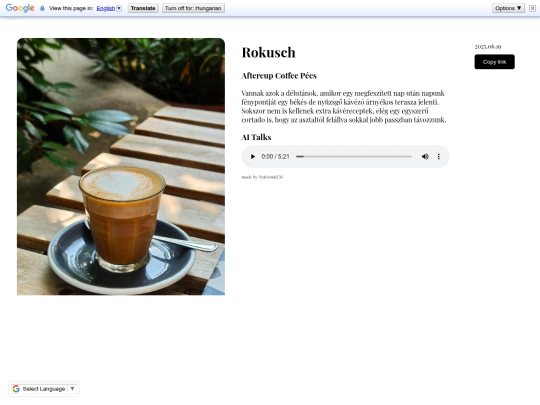This screenshot has width=540, height=405.
Task: Click the Google logo in translate bar
Action: click(x=20, y=8)
